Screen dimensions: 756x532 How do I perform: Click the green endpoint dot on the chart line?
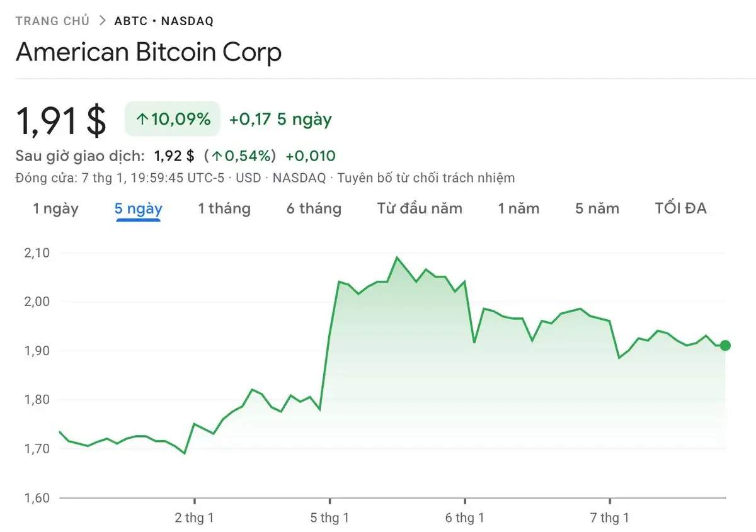pyautogui.click(x=726, y=345)
